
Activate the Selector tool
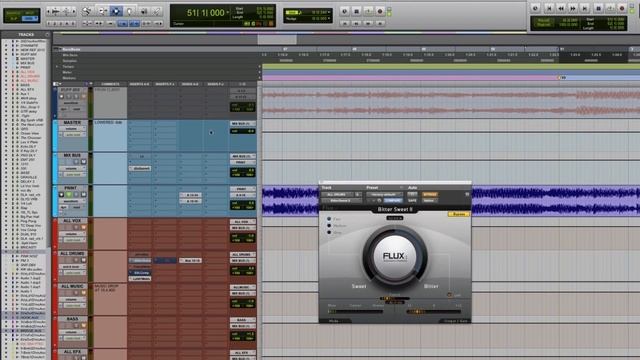coord(116,11)
